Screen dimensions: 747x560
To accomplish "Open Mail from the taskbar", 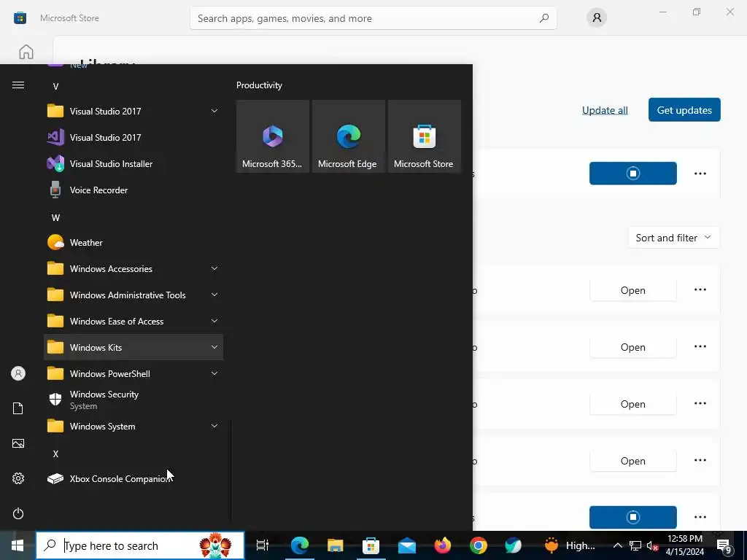I will [407, 545].
